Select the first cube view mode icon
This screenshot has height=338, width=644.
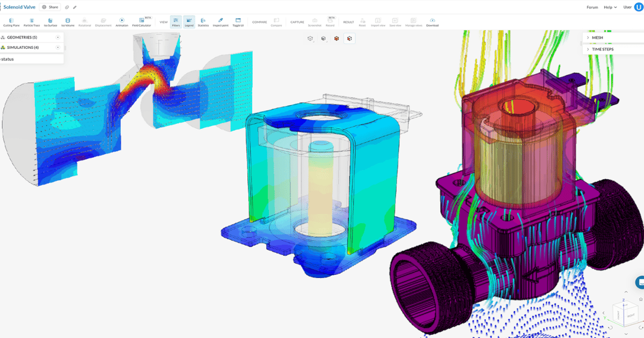tap(310, 38)
